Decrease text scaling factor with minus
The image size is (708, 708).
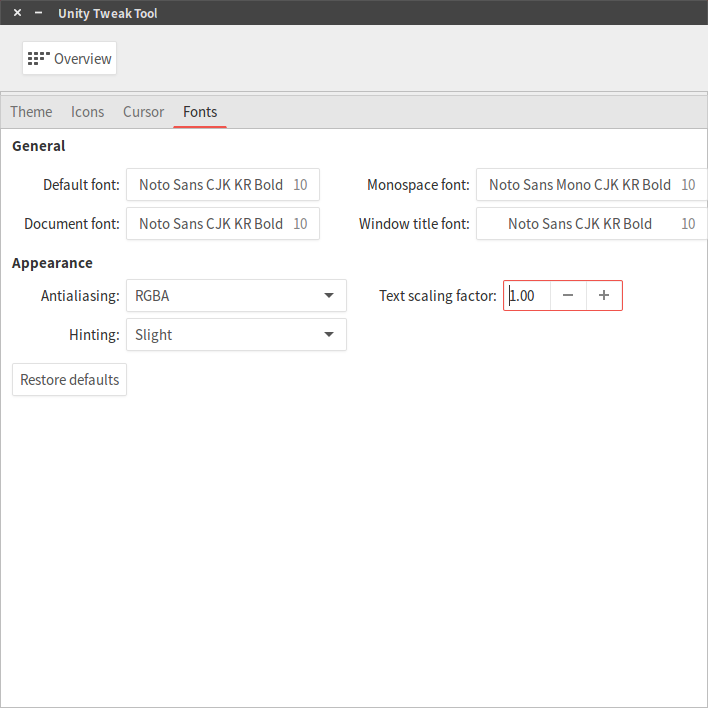568,296
